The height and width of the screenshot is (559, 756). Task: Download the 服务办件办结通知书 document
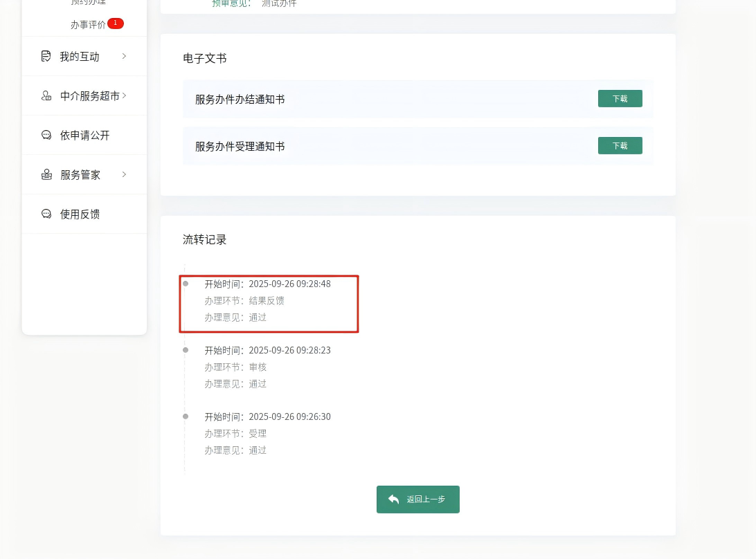coord(620,99)
